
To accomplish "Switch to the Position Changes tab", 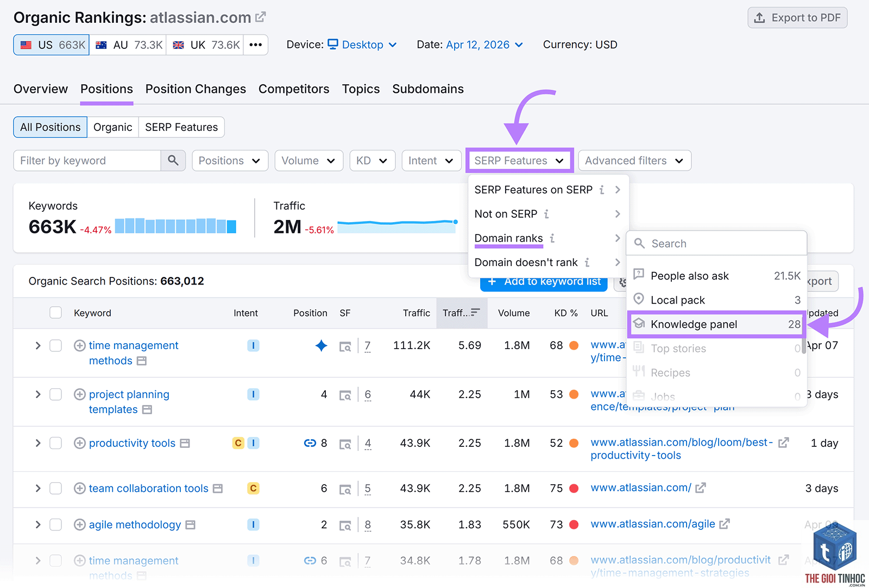I will coord(196,89).
